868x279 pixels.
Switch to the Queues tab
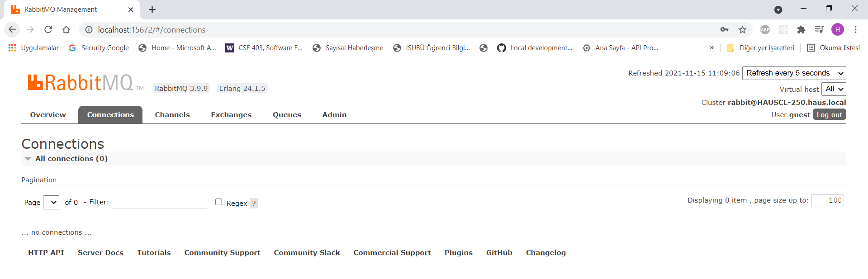pos(287,115)
